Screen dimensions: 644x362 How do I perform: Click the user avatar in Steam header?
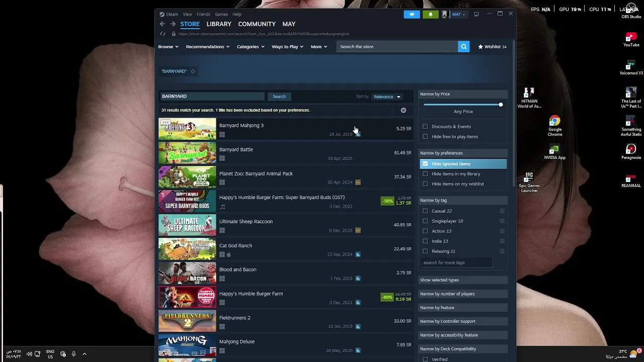pyautogui.click(x=445, y=14)
